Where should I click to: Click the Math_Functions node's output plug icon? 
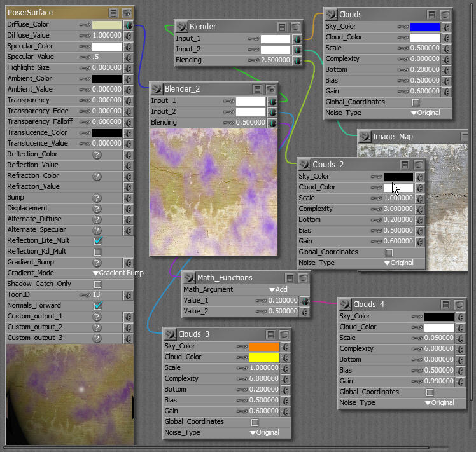coord(189,278)
